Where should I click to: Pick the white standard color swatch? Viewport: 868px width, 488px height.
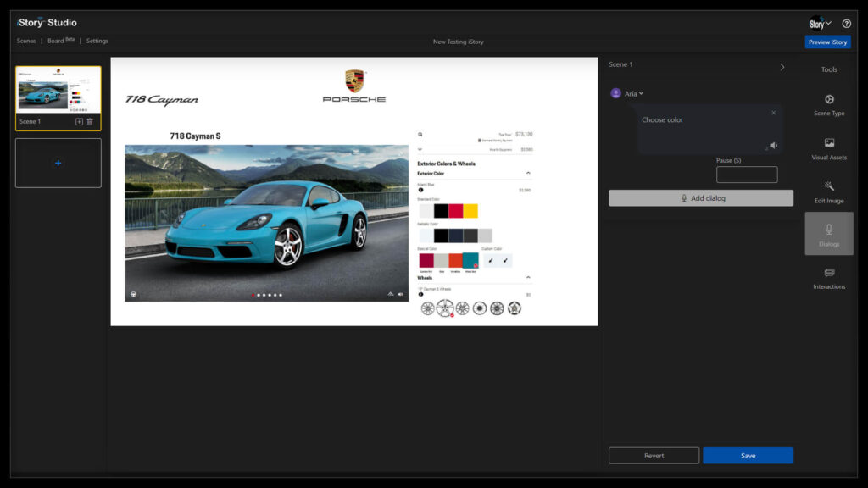[x=426, y=211]
